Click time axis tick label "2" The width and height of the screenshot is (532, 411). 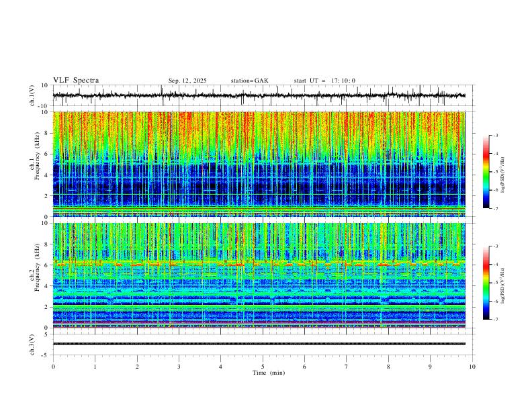137,367
